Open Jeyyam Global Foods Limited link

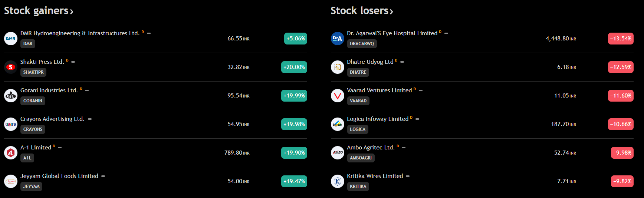click(x=59, y=176)
